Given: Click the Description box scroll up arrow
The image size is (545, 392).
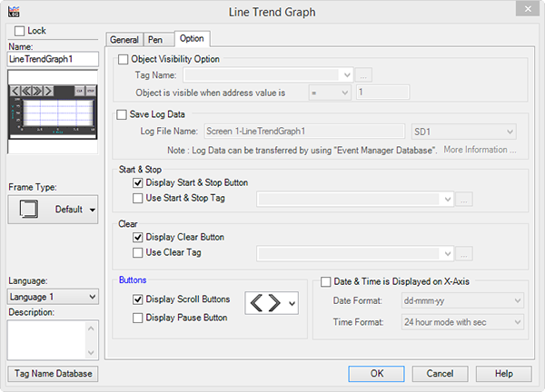Looking at the screenshot, I should pos(91,328).
